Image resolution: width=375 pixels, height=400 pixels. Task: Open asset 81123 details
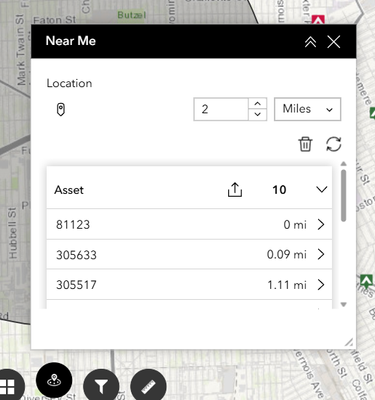click(x=189, y=224)
